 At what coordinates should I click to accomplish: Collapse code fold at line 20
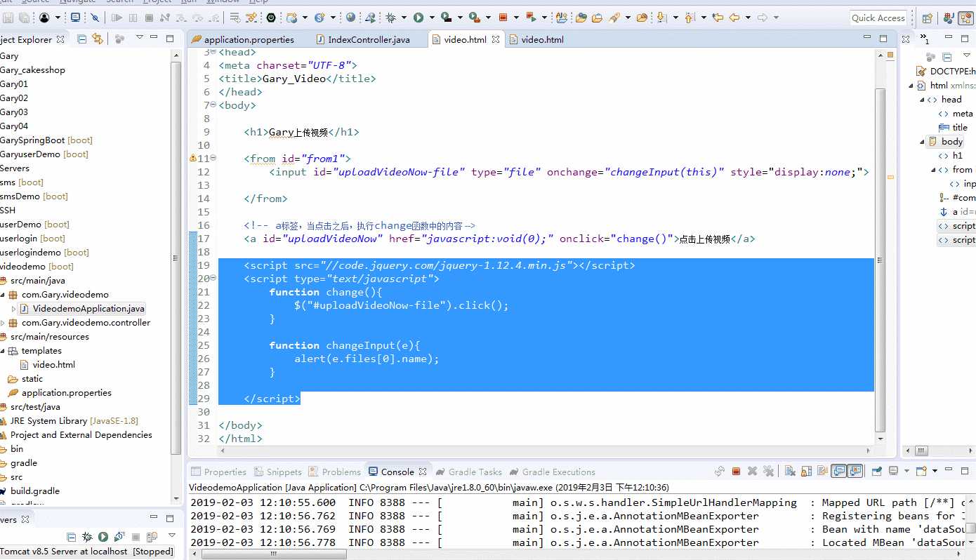tap(213, 279)
